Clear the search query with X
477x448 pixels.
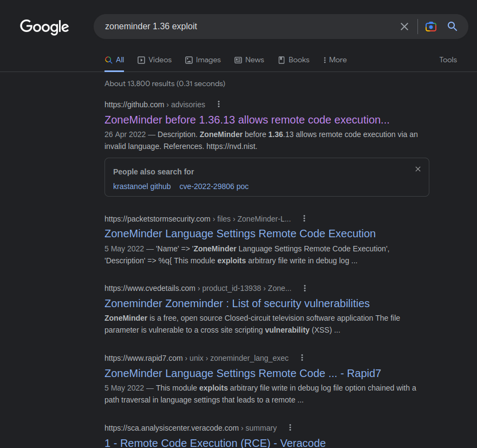[x=404, y=27]
